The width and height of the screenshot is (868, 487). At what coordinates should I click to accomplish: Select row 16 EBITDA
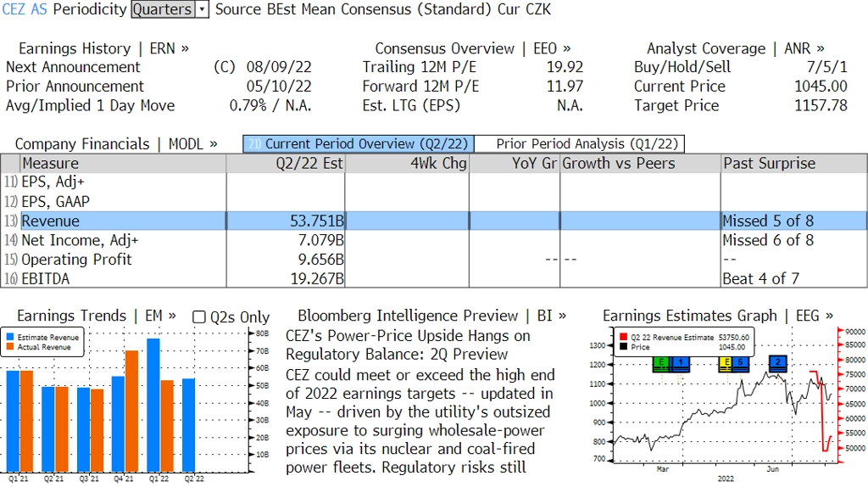point(434,278)
